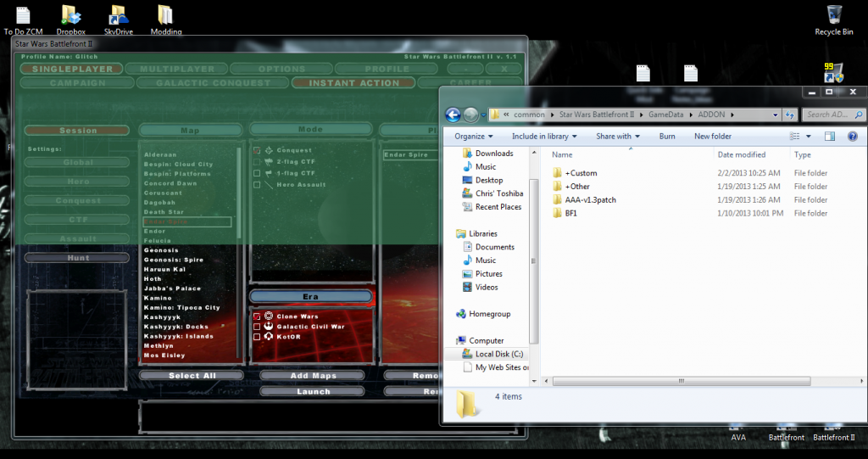This screenshot has width=868, height=459.
Task: Click the navigation pane vertical scrollbar
Action: [x=534, y=260]
